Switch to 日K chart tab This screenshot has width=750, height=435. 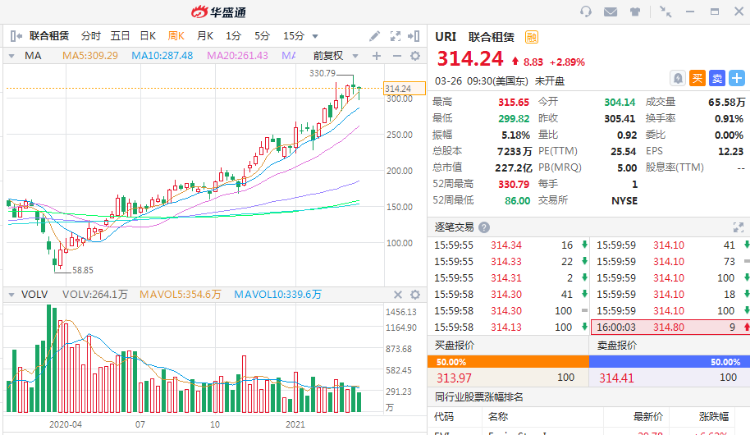click(x=148, y=36)
